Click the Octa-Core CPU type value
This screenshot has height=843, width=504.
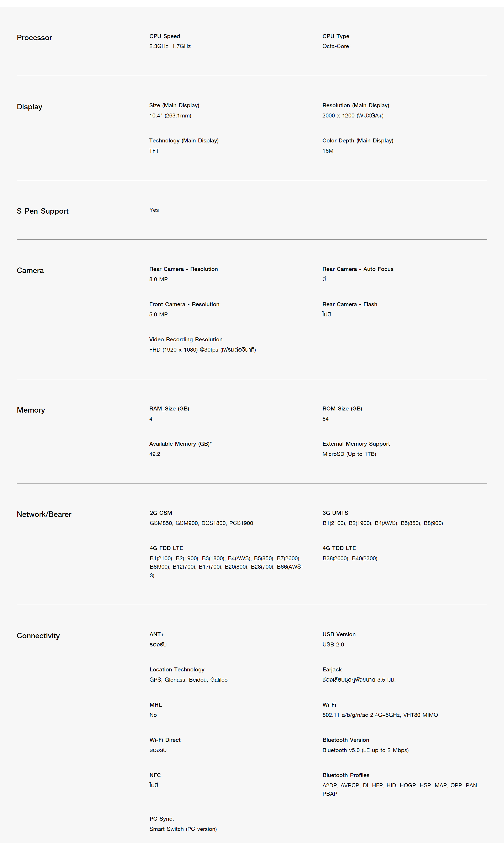point(335,46)
